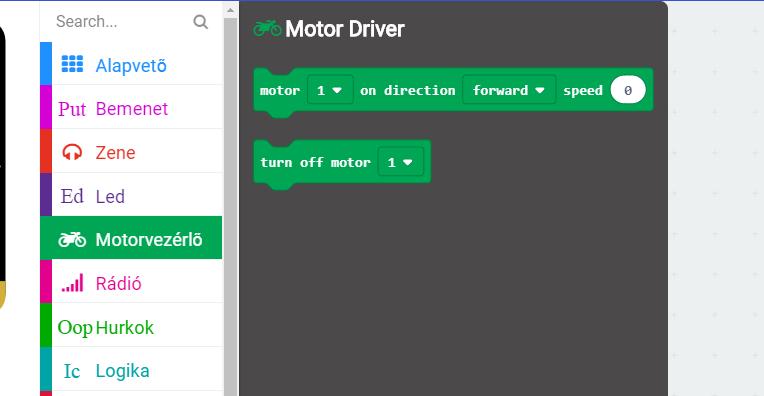Select the Motorvezérlő category

point(132,238)
